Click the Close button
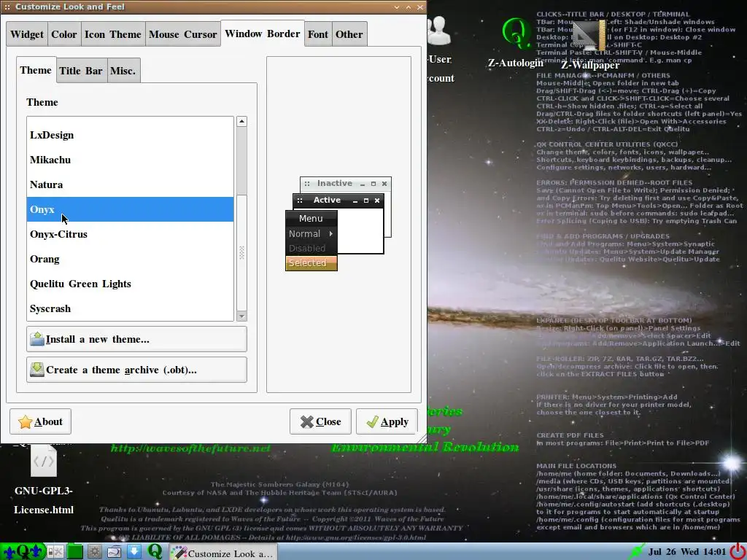The width and height of the screenshot is (747, 560). (x=320, y=421)
